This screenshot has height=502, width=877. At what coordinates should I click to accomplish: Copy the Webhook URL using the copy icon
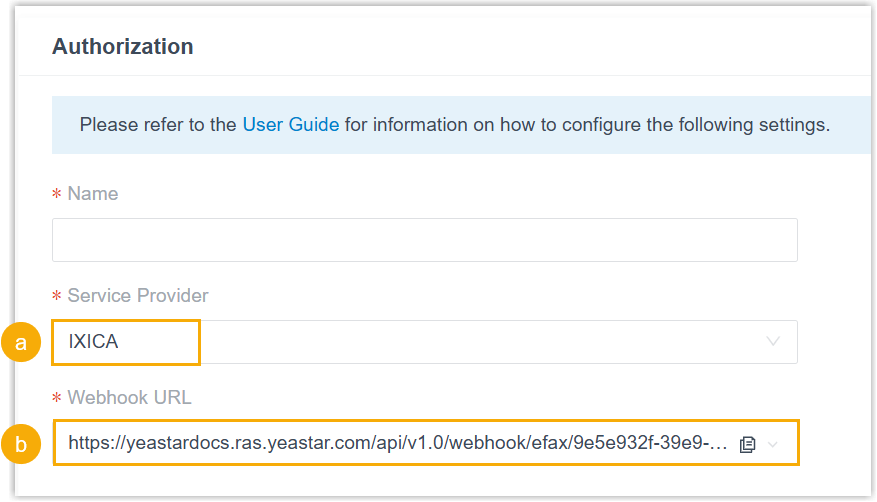pos(747,444)
